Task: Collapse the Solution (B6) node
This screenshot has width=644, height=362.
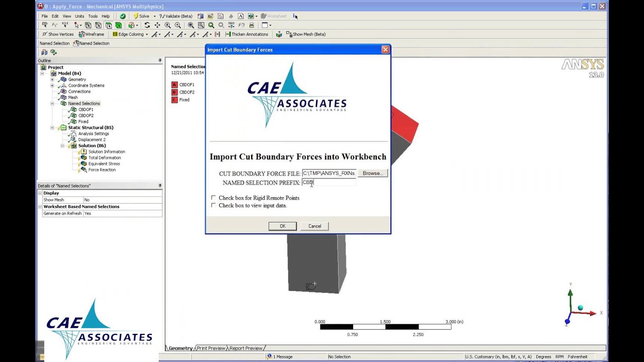Action: (x=62, y=146)
